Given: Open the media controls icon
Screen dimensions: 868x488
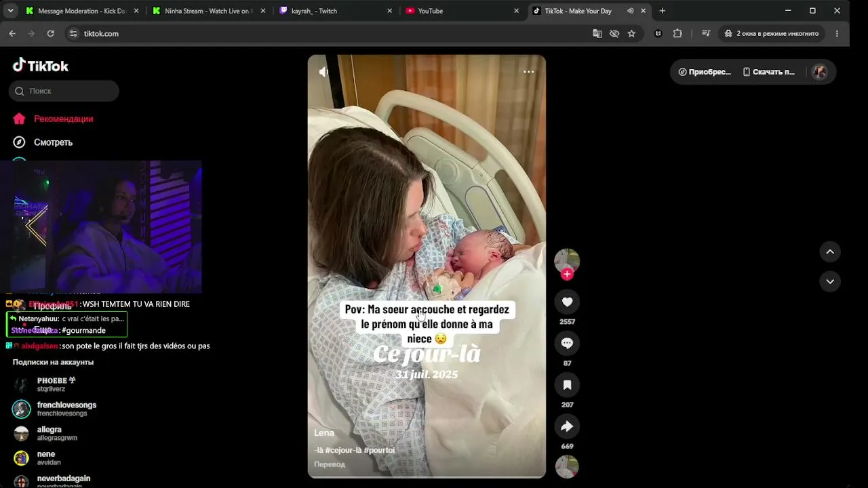Looking at the screenshot, I should point(706,33).
